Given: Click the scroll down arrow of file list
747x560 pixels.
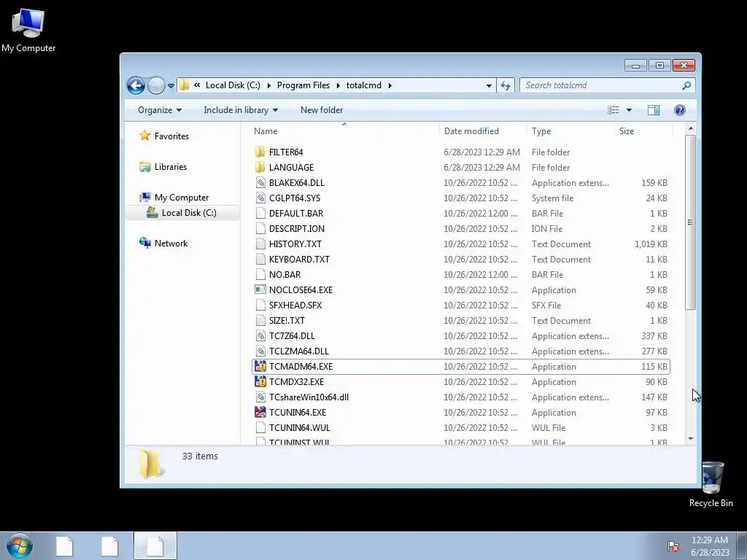Looking at the screenshot, I should pyautogui.click(x=691, y=438).
